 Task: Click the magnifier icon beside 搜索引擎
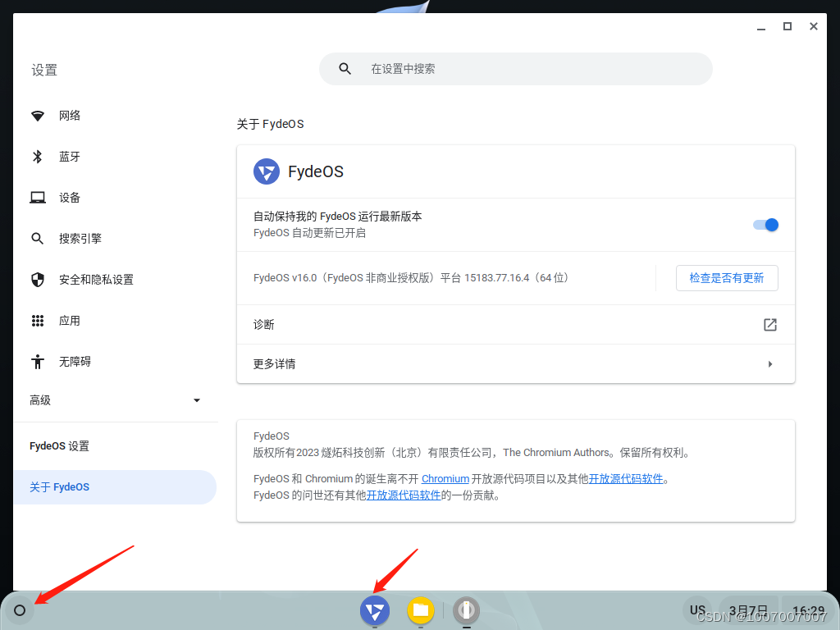pyautogui.click(x=38, y=239)
